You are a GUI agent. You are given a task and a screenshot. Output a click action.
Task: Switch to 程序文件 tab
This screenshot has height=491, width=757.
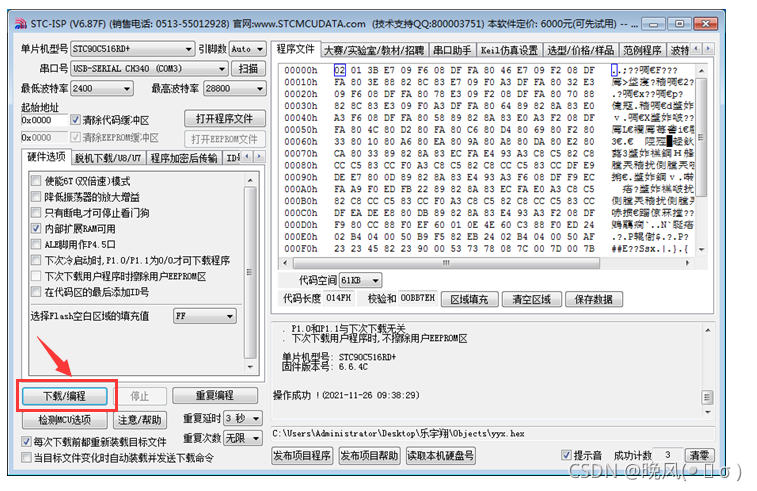pos(295,49)
